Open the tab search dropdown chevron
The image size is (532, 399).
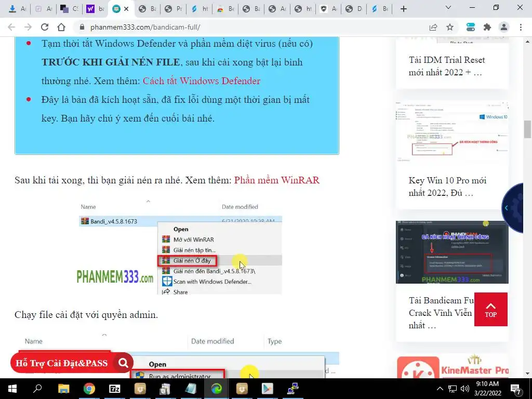448,7
